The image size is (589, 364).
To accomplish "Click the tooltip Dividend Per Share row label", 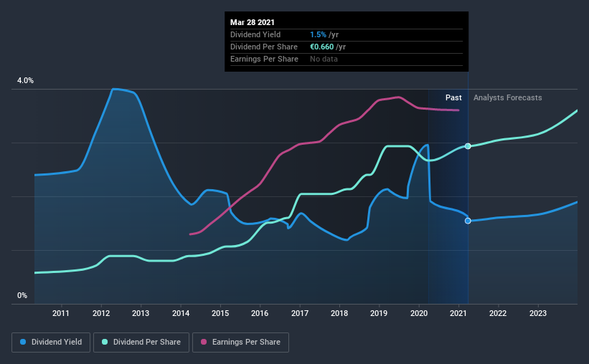I will click(264, 47).
